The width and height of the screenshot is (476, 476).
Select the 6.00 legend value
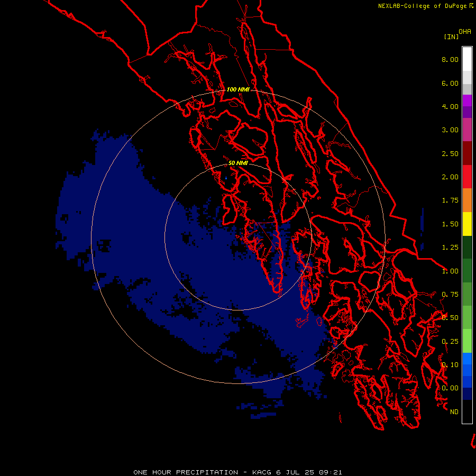[450, 83]
